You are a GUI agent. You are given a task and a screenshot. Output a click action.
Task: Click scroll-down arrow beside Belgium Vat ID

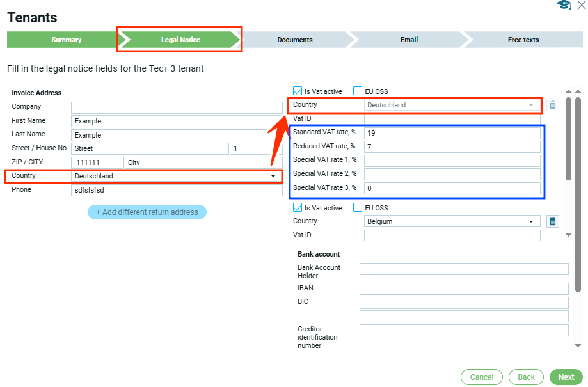568,235
